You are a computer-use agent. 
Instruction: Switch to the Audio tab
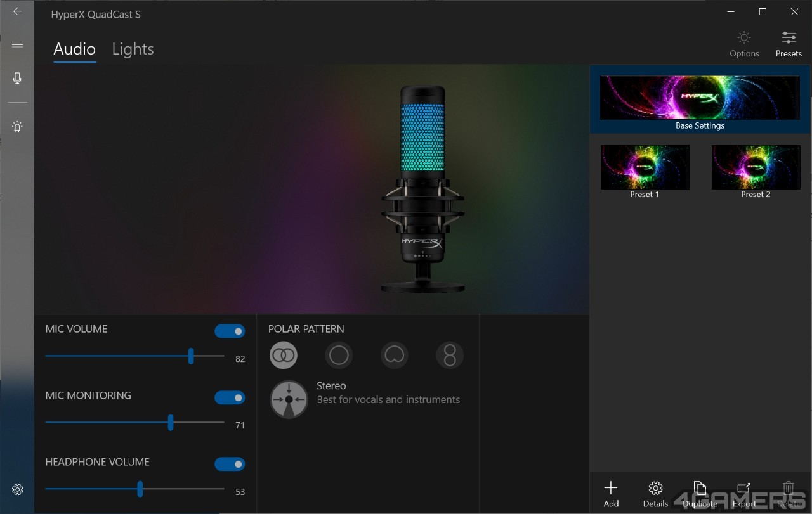[x=75, y=49]
